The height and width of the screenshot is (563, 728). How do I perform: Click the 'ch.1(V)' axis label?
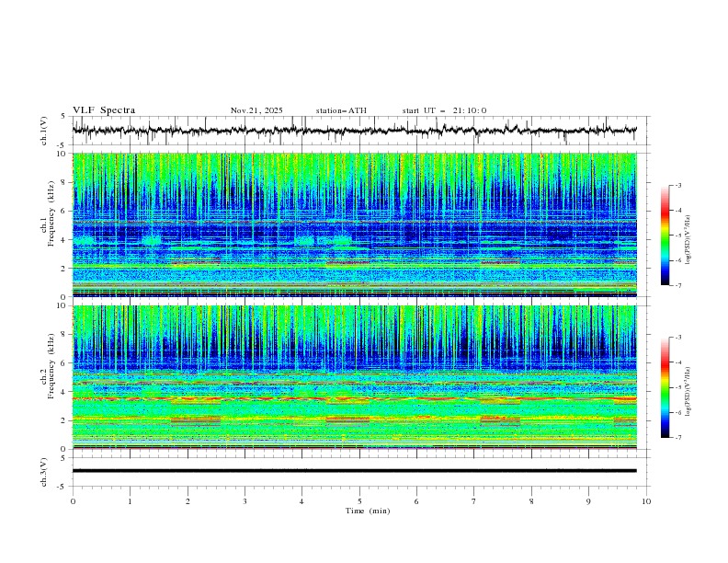click(x=44, y=131)
